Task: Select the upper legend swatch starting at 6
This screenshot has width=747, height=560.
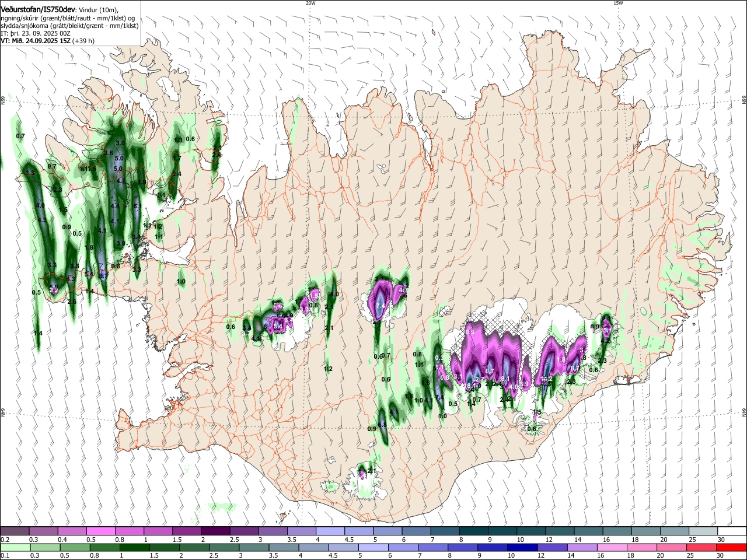Action: 416,531
